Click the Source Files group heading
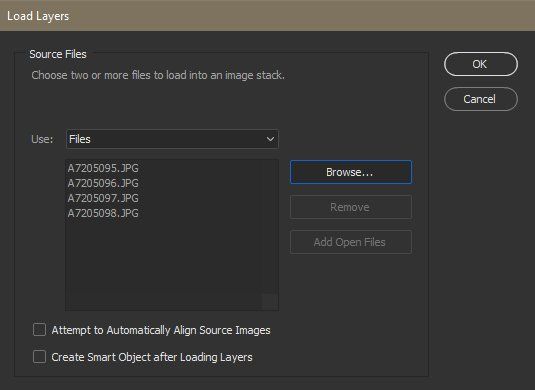 pyautogui.click(x=58, y=54)
